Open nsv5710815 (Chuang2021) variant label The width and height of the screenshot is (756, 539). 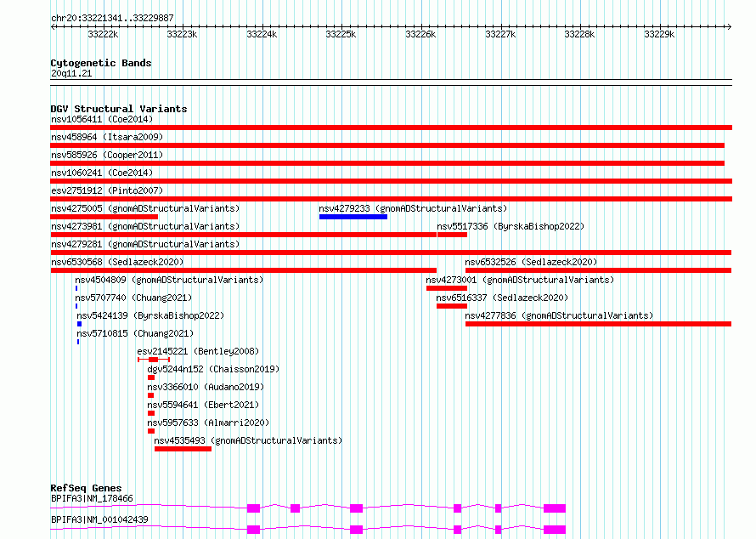coord(135,333)
